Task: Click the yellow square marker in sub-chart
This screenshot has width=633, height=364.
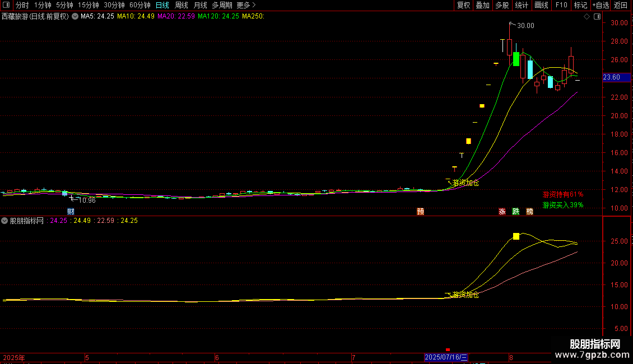Action: point(516,236)
